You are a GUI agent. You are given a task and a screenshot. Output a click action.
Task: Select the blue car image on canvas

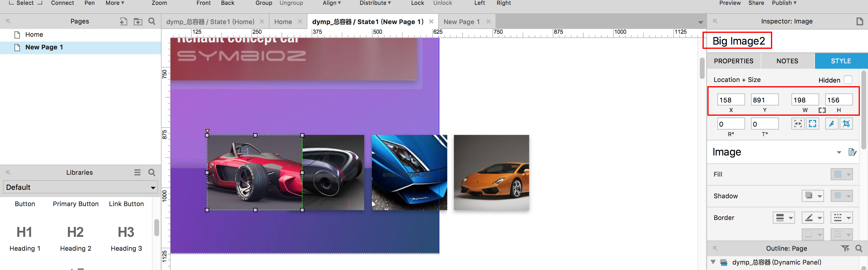[x=409, y=172]
